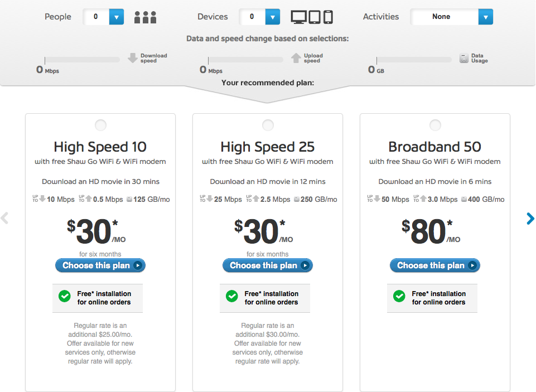Go to next plans with right chevron
536x392 pixels.
pos(530,219)
